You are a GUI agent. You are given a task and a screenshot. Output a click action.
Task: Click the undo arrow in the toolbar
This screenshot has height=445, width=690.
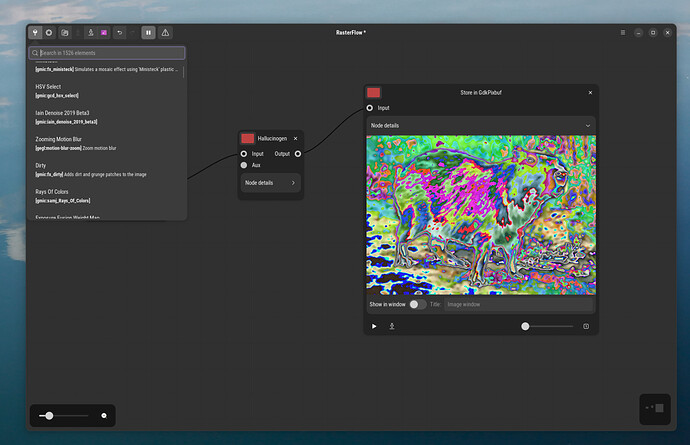pos(120,32)
